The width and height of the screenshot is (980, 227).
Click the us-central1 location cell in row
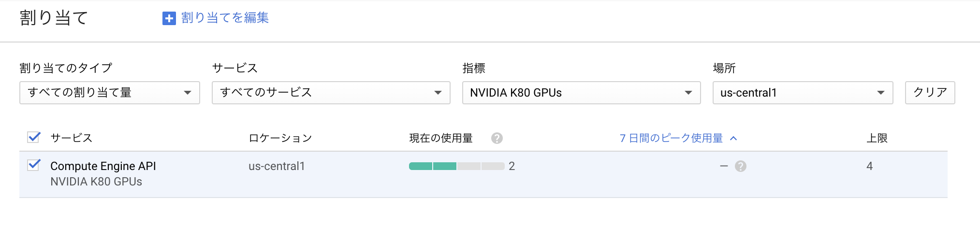[x=277, y=166]
